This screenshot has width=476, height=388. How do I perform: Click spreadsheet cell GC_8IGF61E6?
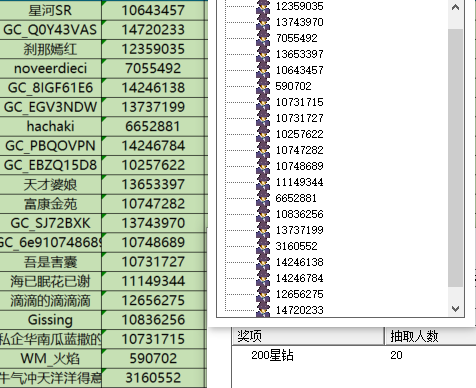pos(50,88)
